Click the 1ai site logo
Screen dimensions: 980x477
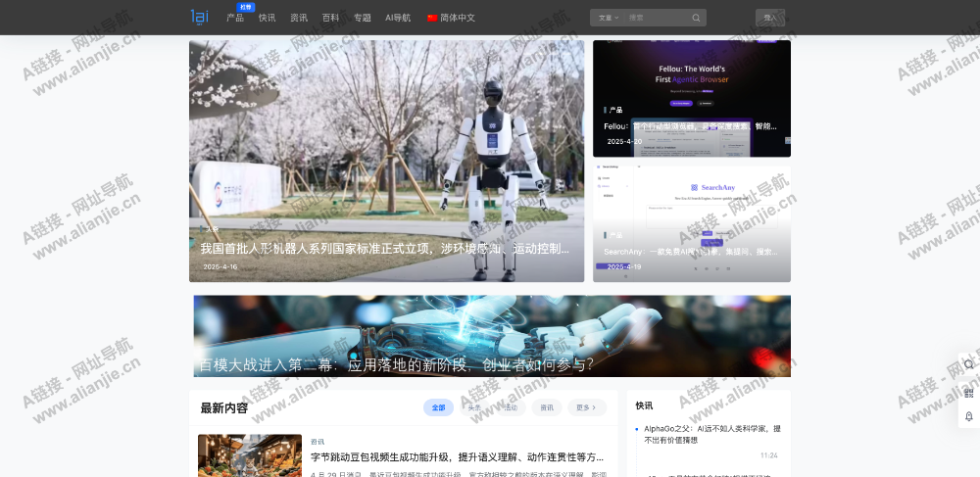[199, 16]
